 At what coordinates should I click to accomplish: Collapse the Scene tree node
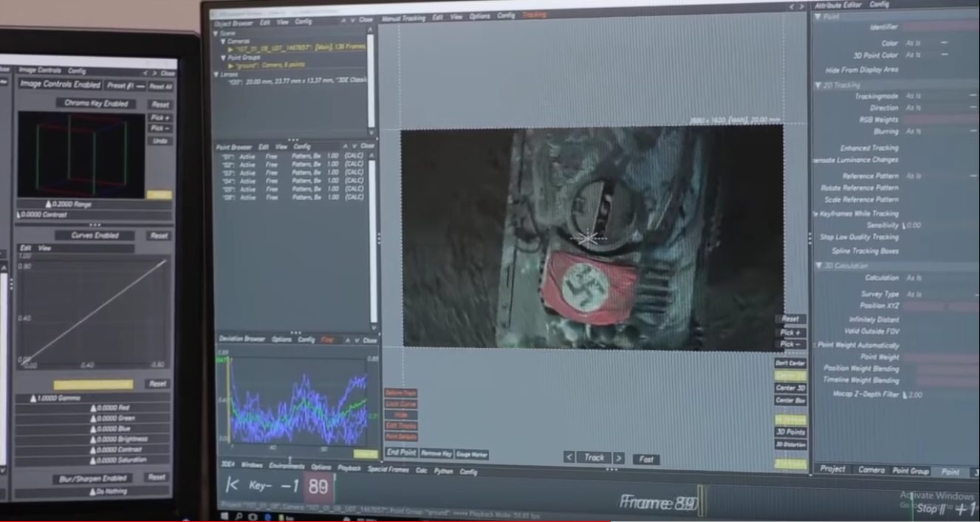pos(217,34)
